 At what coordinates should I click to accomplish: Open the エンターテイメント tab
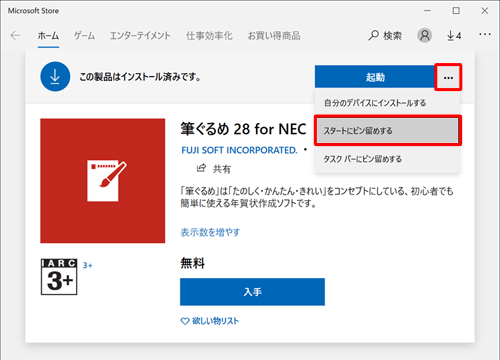(140, 36)
